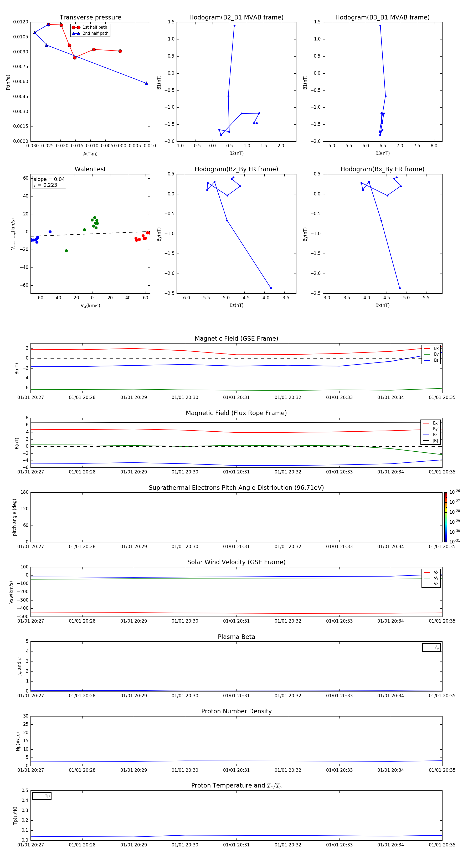Click 'By' in the GSE magnetic field legend
This screenshot has height=868, width=473.
pyautogui.click(x=436, y=355)
